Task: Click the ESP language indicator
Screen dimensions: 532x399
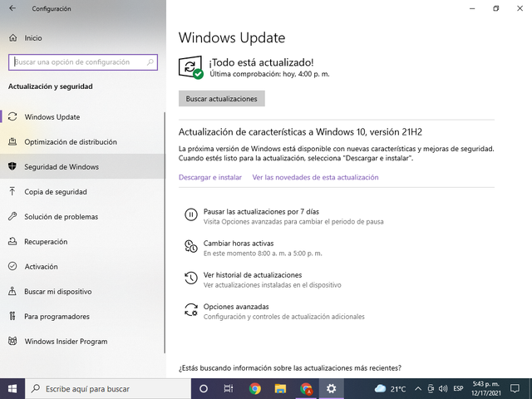Action: (458, 389)
